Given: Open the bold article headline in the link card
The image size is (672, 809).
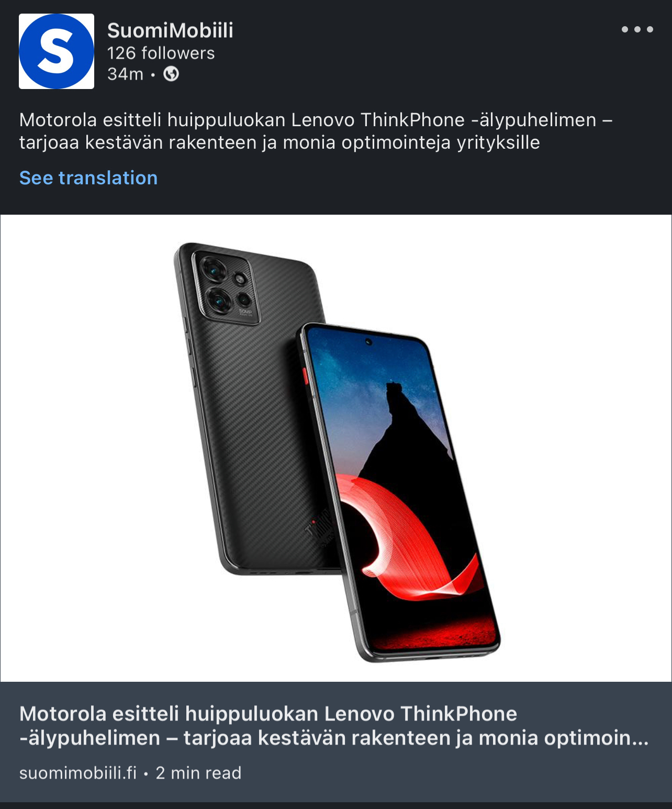Looking at the screenshot, I should pyautogui.click(x=334, y=726).
